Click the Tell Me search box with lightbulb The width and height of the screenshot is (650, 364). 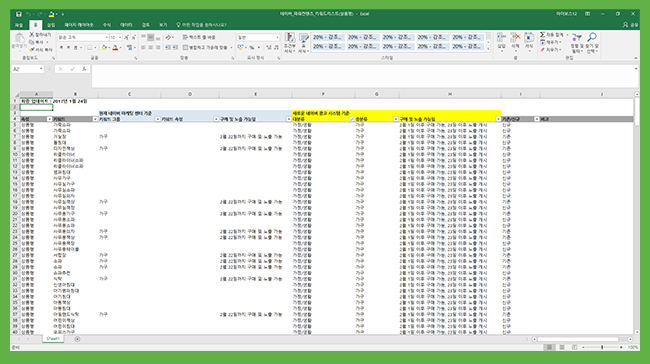click(x=201, y=25)
